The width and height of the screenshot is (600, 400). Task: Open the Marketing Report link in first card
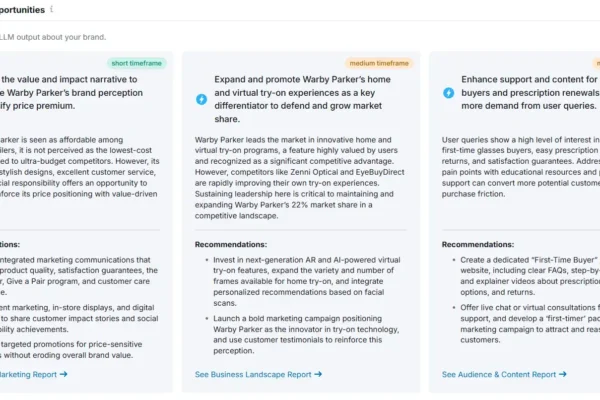28,374
